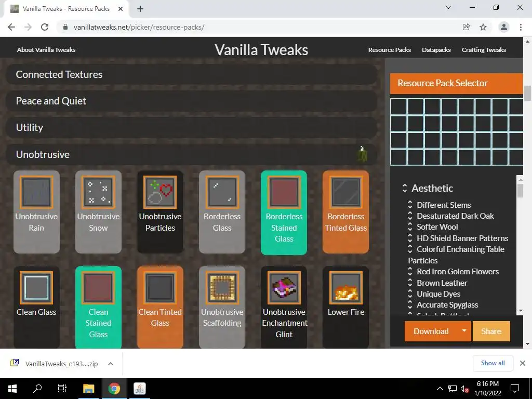The image size is (532, 399).
Task: Open download item options chevron
Action: click(110, 364)
